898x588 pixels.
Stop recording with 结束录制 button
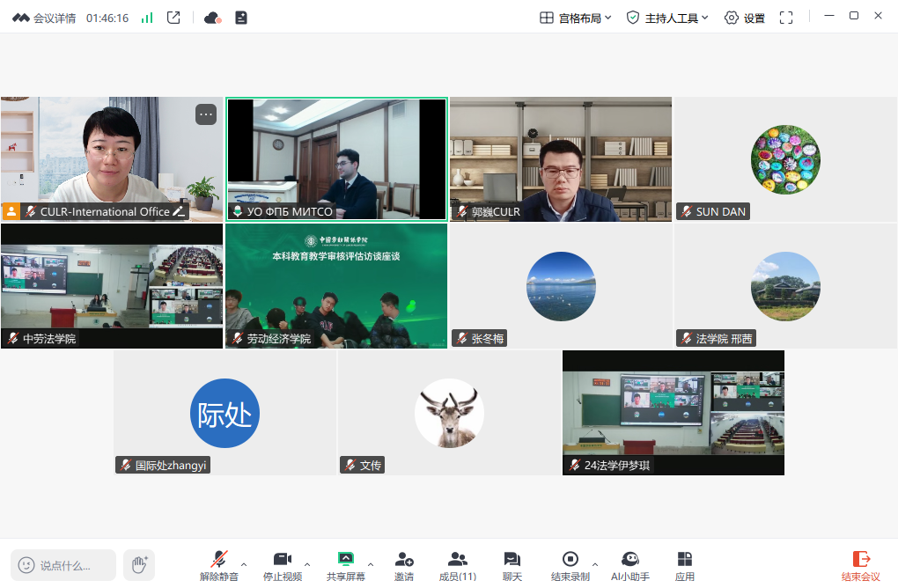(x=570, y=565)
